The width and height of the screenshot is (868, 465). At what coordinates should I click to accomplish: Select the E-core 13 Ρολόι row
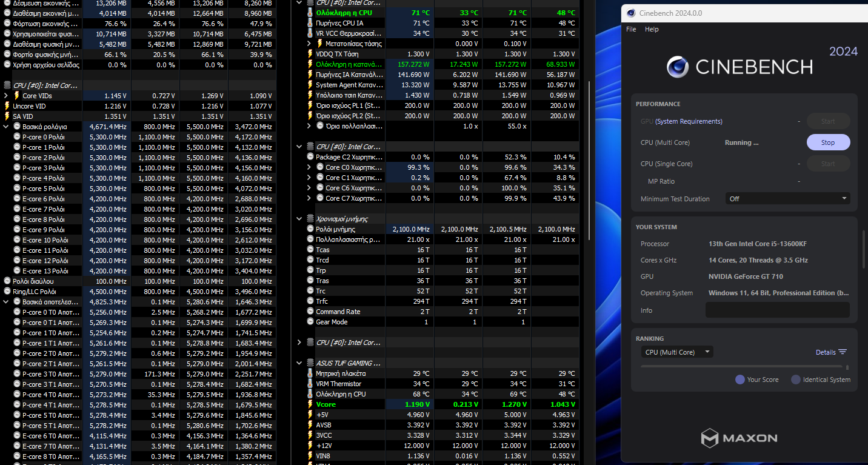(x=138, y=271)
